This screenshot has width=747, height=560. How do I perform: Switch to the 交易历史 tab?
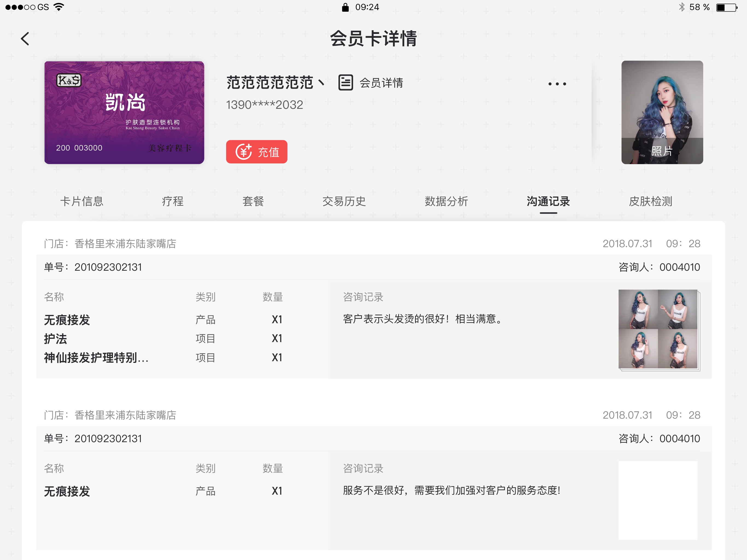tap(344, 201)
